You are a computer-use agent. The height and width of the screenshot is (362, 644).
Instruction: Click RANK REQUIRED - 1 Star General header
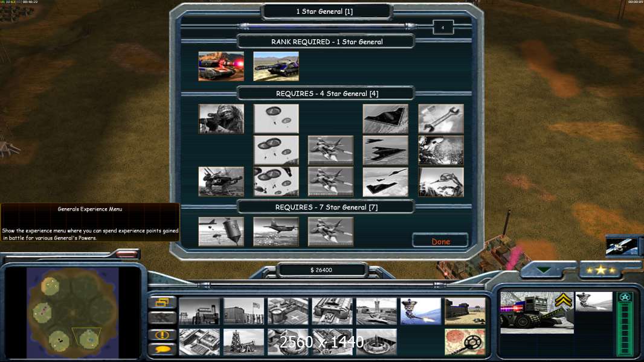click(x=326, y=42)
